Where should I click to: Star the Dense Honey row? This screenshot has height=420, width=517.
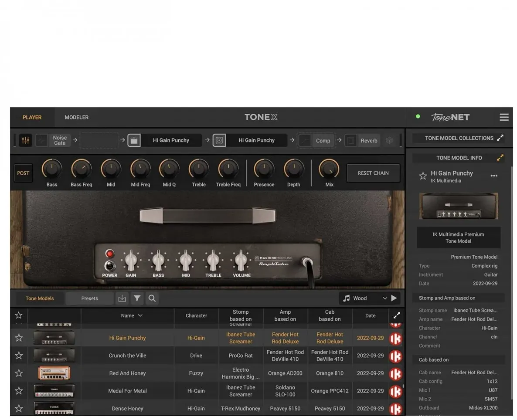point(19,409)
